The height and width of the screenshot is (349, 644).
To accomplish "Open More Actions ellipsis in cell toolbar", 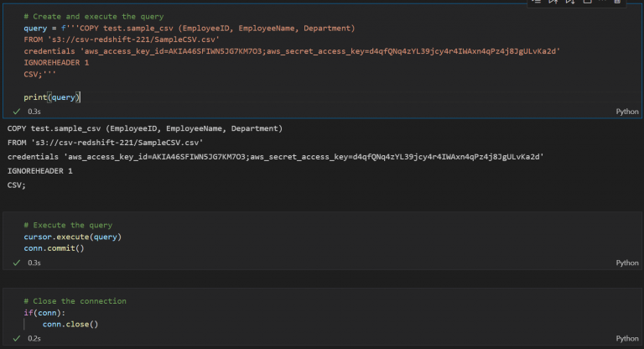I will coord(602,3).
